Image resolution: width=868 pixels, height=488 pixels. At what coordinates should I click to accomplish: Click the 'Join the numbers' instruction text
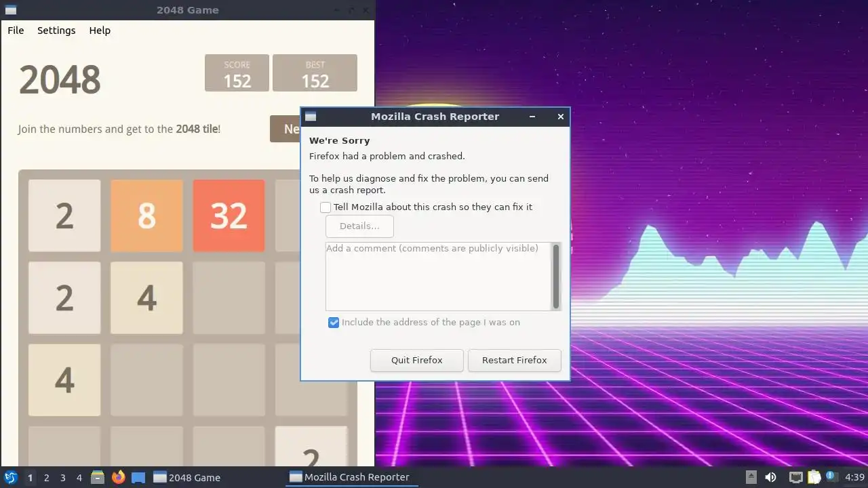point(119,129)
